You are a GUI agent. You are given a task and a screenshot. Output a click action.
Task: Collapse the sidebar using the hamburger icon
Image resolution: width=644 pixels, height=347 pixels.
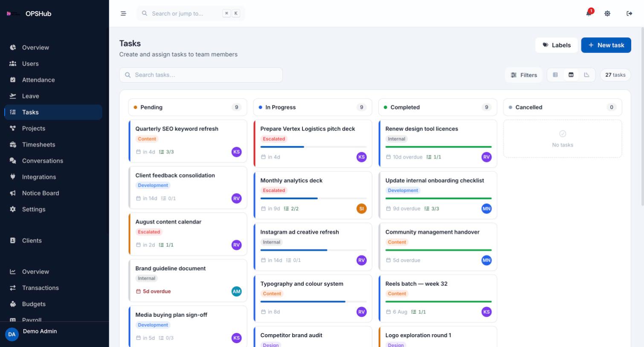tap(123, 14)
